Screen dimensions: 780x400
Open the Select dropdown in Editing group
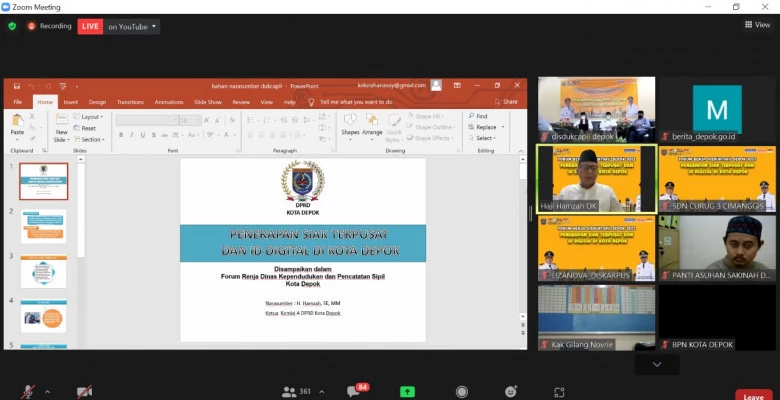pyautogui.click(x=482, y=138)
